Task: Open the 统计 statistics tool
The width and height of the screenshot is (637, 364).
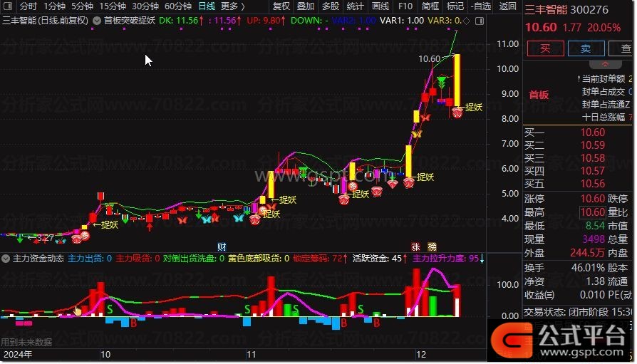Action: pyautogui.click(x=355, y=6)
